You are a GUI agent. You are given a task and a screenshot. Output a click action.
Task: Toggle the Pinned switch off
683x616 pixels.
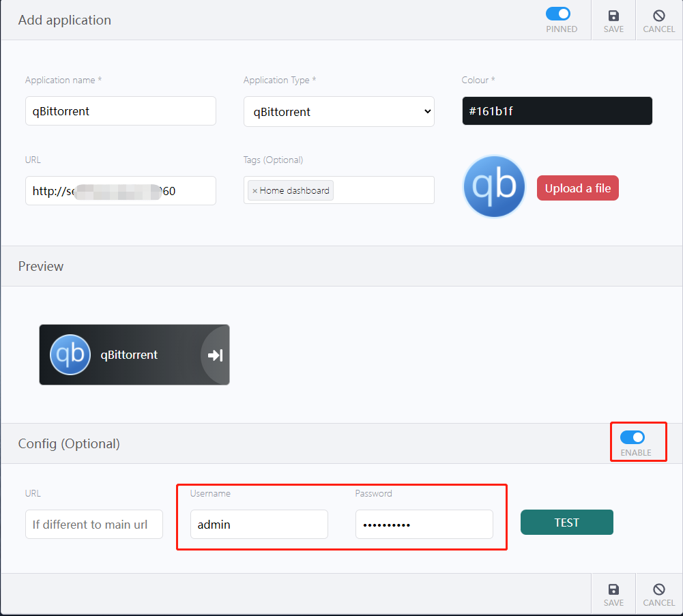click(558, 14)
